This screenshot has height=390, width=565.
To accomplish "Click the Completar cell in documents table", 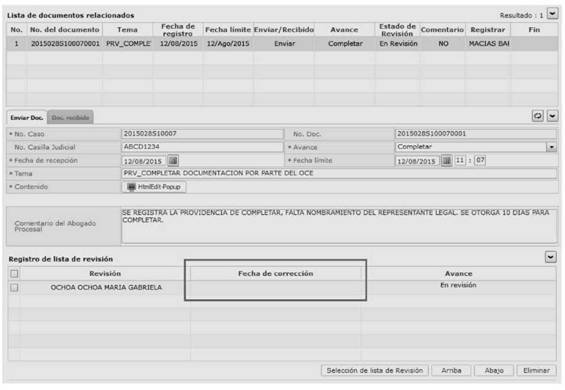I will (x=345, y=44).
